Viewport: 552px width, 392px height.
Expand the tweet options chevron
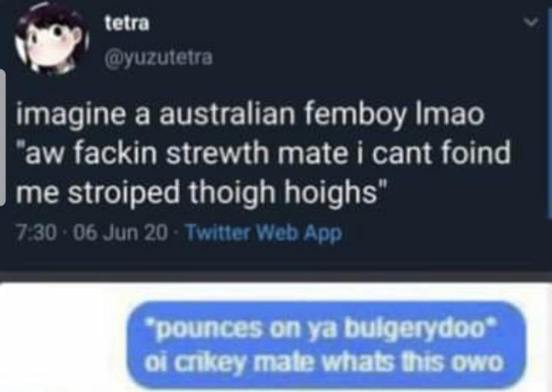[531, 23]
